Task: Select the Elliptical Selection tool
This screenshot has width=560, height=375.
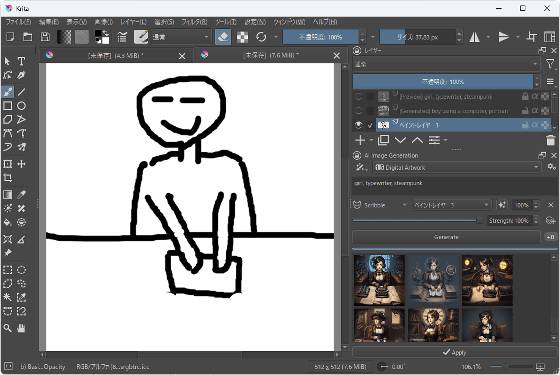Action: pos(21,270)
